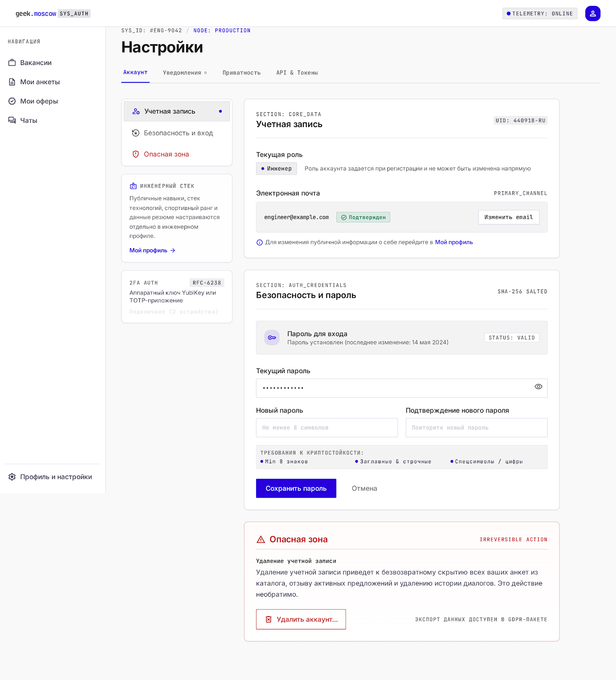Image resolution: width=616 pixels, height=680 pixels.
Task: Switch to the Аккаунт tab
Action: click(x=135, y=73)
